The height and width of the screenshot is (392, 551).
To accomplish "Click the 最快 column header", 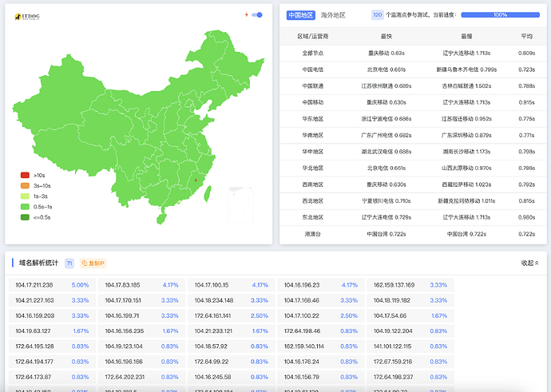I will 386,36.
